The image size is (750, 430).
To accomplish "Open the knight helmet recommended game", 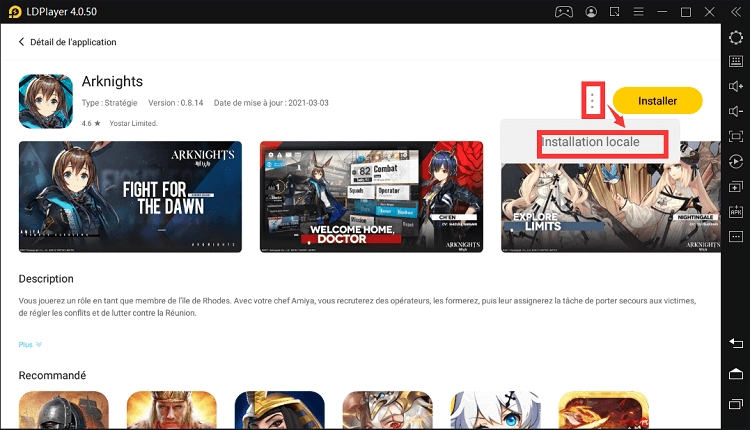I will (x=64, y=410).
